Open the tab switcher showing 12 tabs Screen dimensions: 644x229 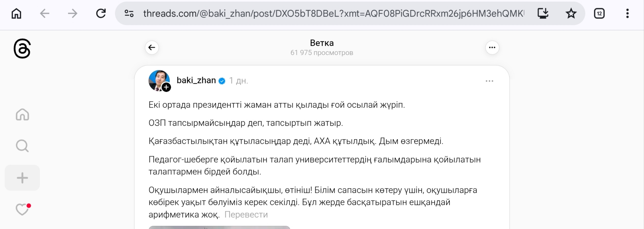click(x=599, y=13)
